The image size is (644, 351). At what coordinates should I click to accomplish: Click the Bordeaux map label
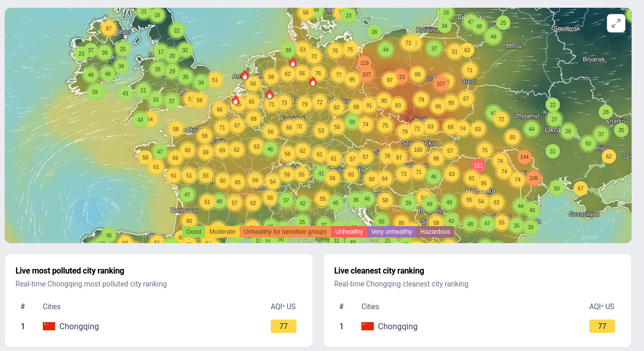point(184,210)
